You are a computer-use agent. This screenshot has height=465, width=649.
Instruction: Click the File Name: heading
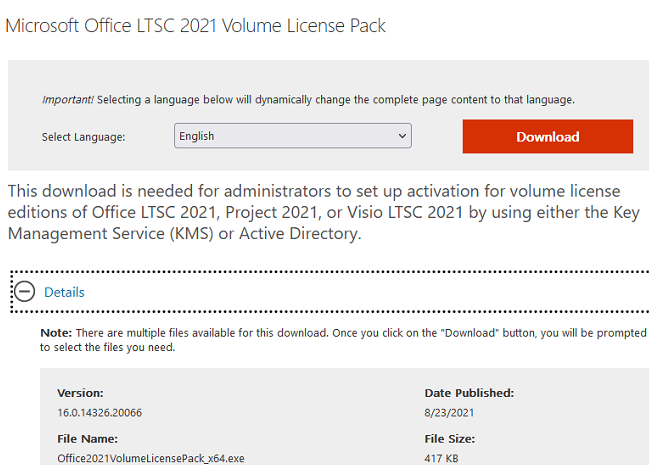pos(87,438)
